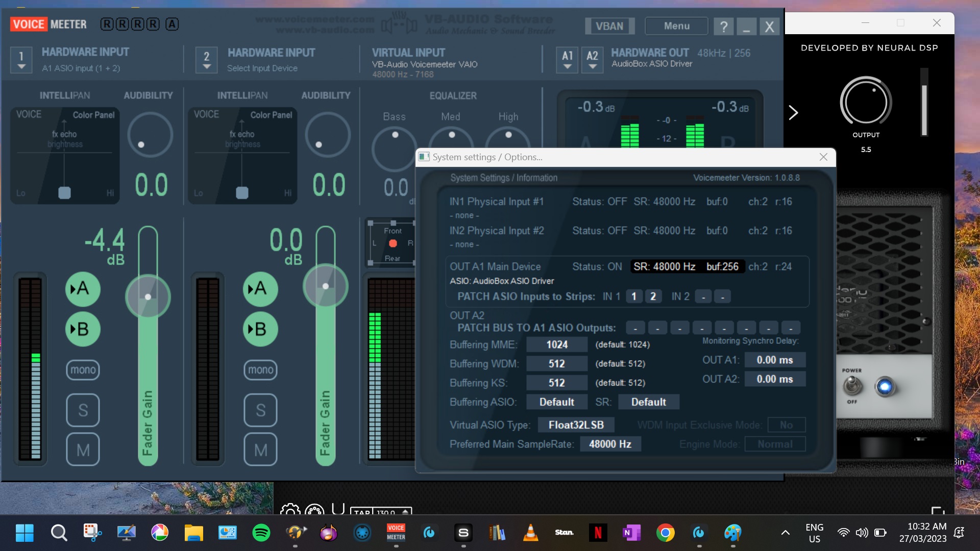Open Voicemeeter help question mark button

723,26
